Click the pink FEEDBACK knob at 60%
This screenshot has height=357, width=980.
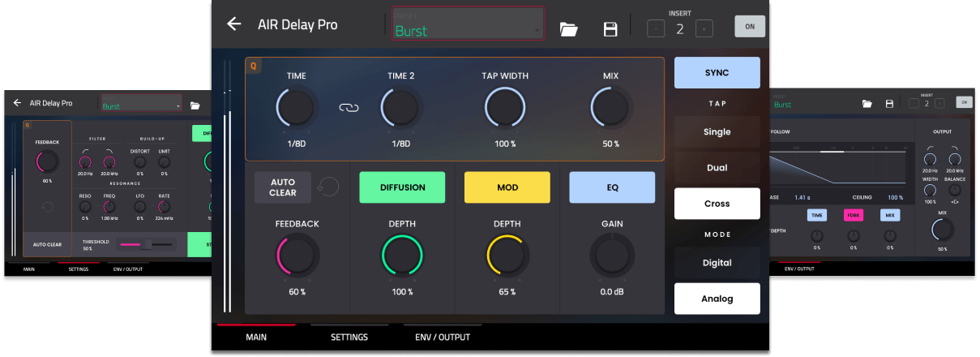click(x=297, y=256)
